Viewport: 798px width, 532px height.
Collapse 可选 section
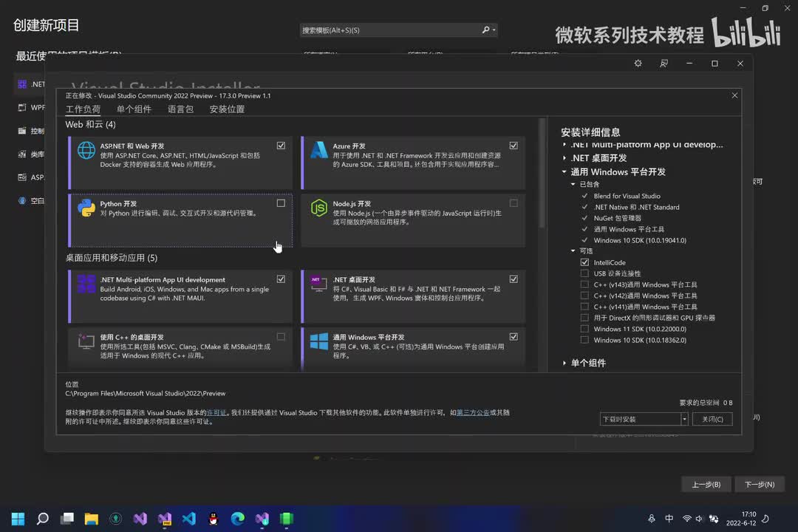click(573, 251)
